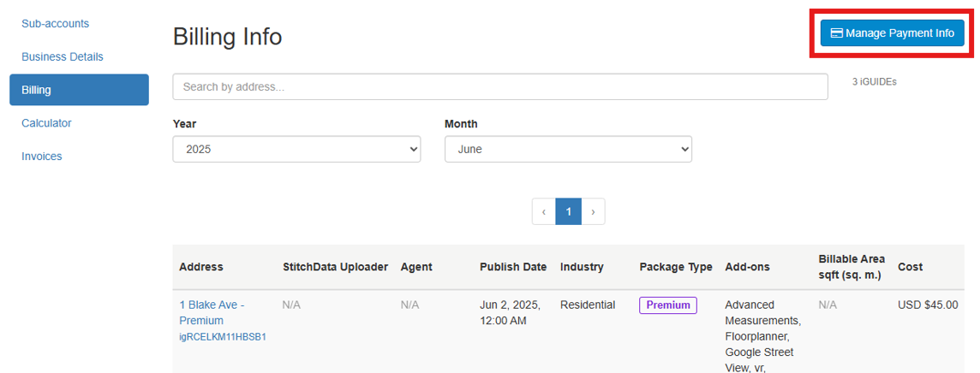Click the Cost column header
The height and width of the screenshot is (373, 980).
(x=910, y=267)
